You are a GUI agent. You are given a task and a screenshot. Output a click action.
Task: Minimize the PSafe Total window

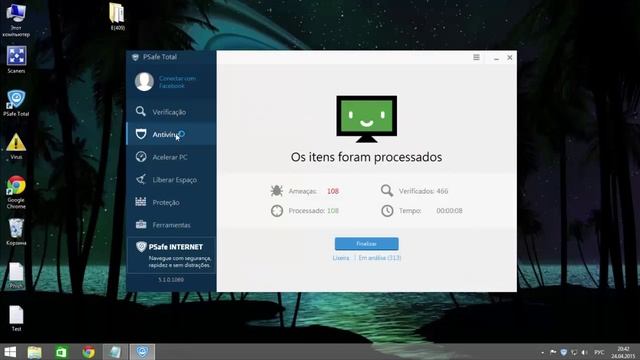point(496,58)
